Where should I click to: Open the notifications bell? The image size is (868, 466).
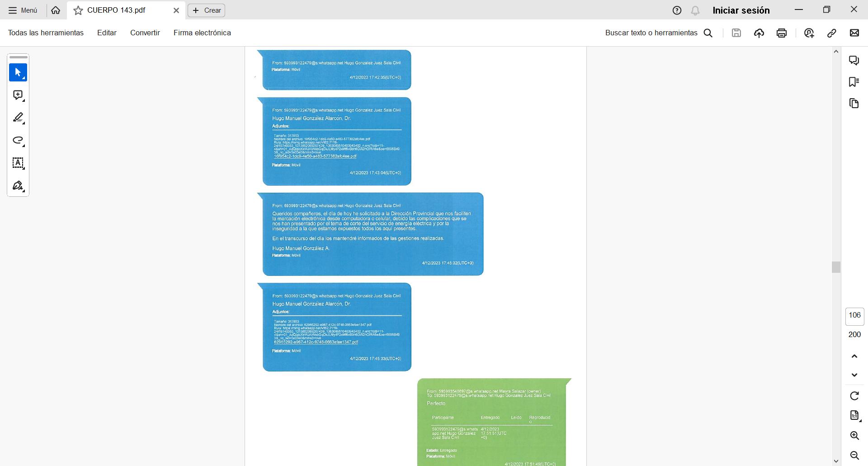click(695, 10)
